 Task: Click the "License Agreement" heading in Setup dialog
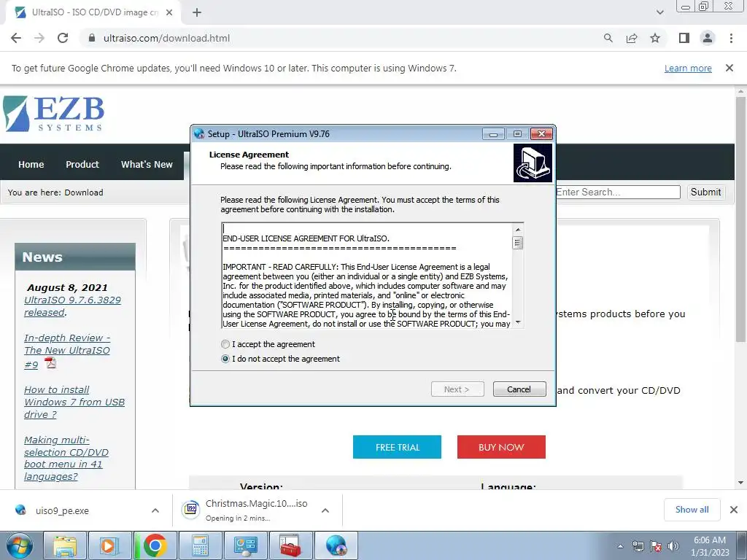click(x=249, y=155)
